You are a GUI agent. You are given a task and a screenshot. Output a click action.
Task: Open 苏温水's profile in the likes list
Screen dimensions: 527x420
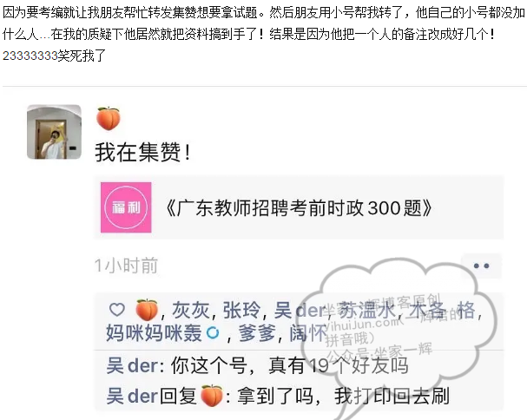[x=366, y=310]
